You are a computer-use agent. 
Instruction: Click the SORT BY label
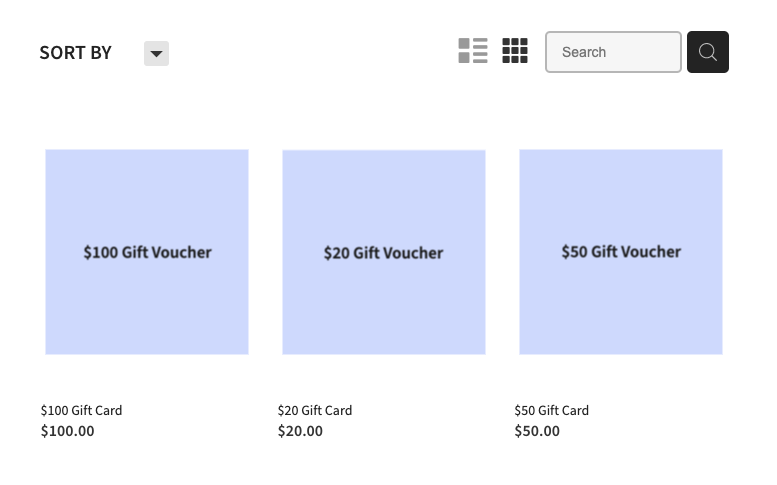tap(76, 53)
